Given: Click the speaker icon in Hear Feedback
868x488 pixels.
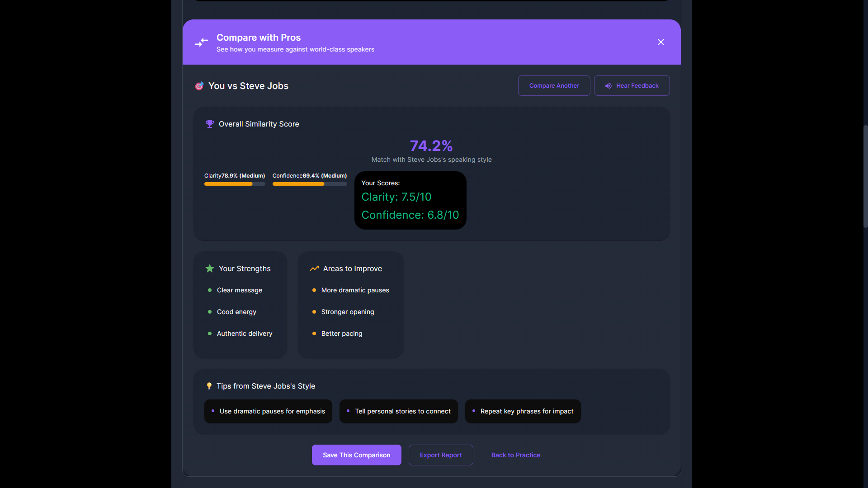Looking at the screenshot, I should pyautogui.click(x=609, y=86).
